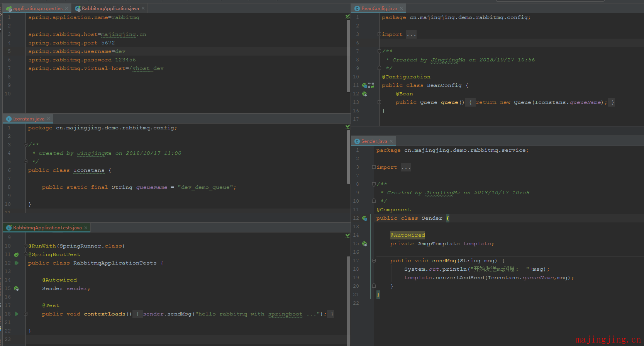Run contextLoads test via gutter arrow
The width and height of the screenshot is (644, 346).
17,314
